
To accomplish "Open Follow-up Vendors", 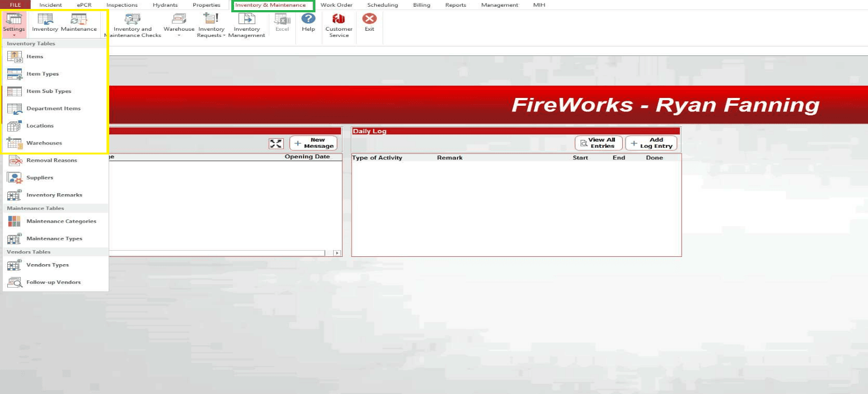I will click(x=55, y=283).
